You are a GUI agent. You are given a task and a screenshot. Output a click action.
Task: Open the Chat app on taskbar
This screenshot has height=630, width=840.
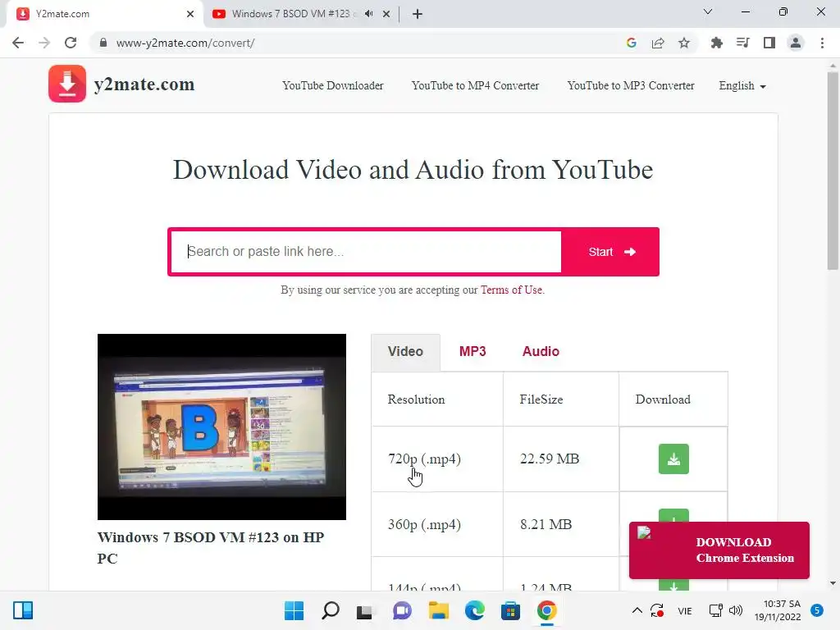tap(402, 610)
